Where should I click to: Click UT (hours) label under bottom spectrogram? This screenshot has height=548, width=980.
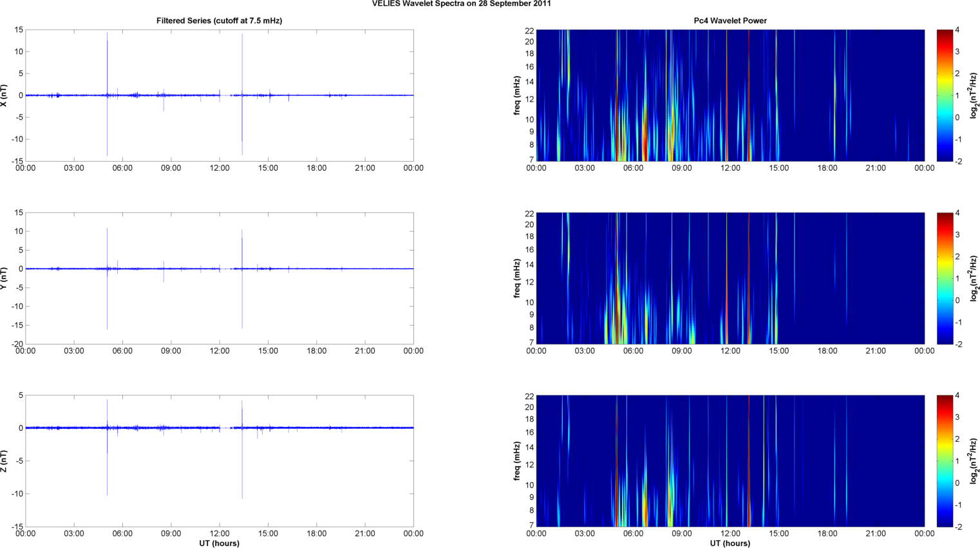pos(730,543)
